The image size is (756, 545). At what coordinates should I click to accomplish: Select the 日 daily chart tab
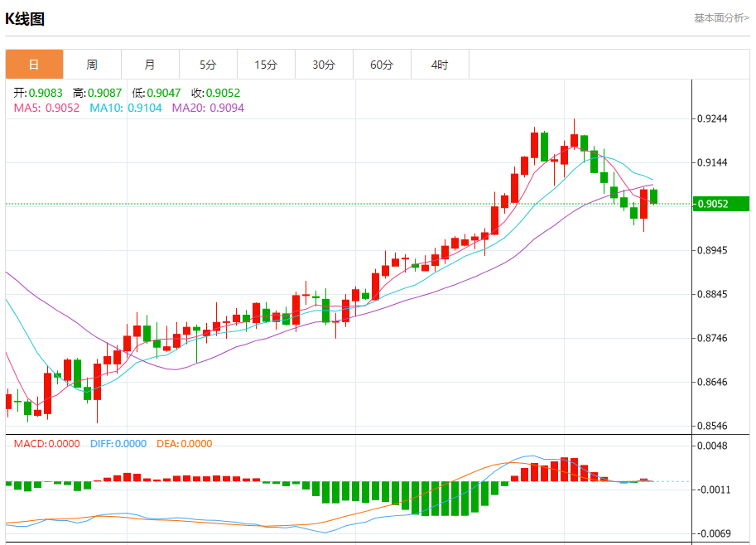[34, 64]
